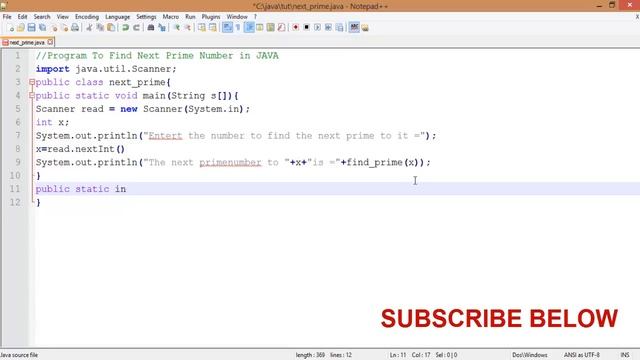The image size is (640, 360).
Task: Save the file using the Save icon
Action: click(x=31, y=28)
